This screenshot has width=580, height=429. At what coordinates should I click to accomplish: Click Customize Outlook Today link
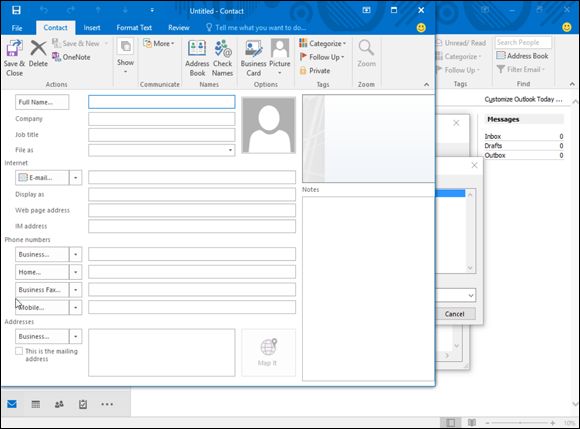[x=523, y=99]
